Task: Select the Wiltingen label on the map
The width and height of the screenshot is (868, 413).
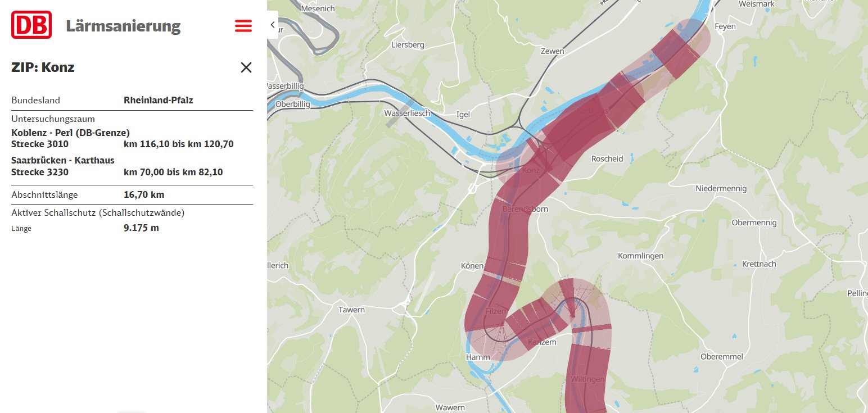Action: point(587,379)
